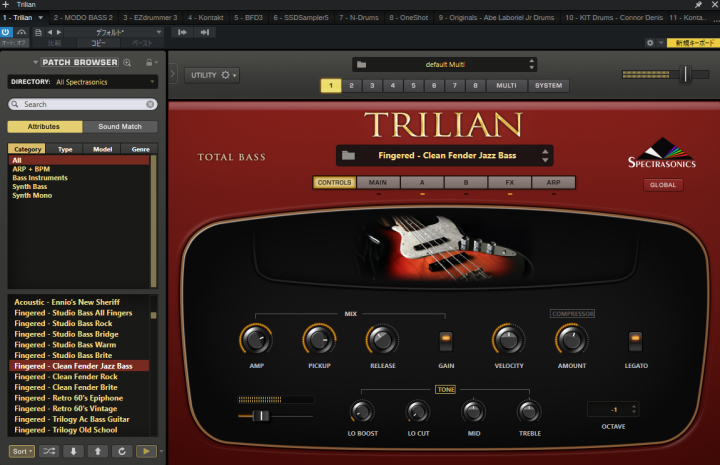Step to previous patch with up arrow

click(98, 451)
